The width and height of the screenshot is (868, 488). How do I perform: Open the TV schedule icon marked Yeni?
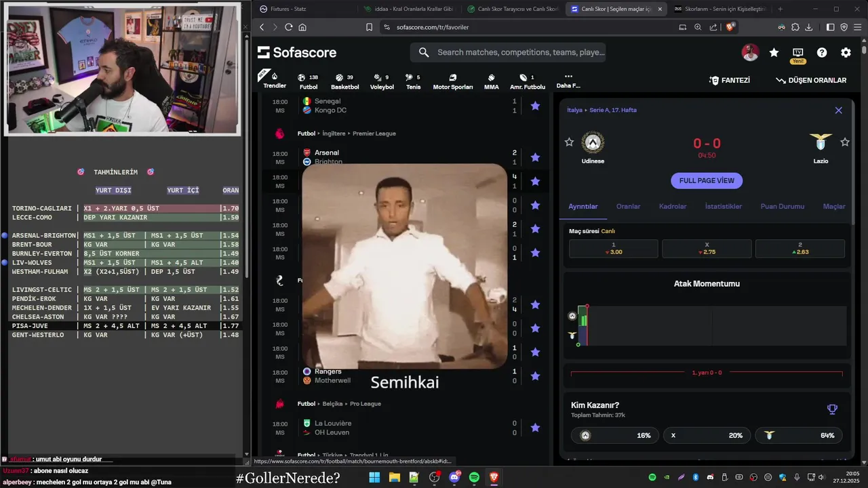(x=797, y=54)
